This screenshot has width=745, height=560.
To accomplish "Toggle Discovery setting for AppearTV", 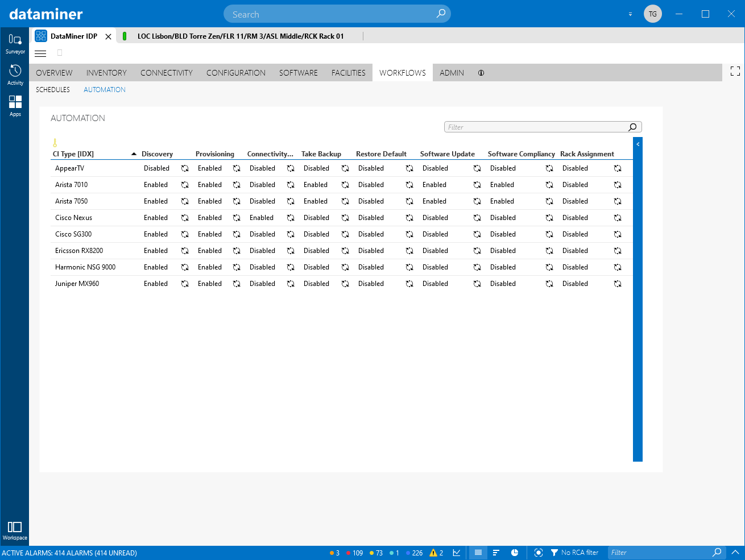I will coord(185,168).
